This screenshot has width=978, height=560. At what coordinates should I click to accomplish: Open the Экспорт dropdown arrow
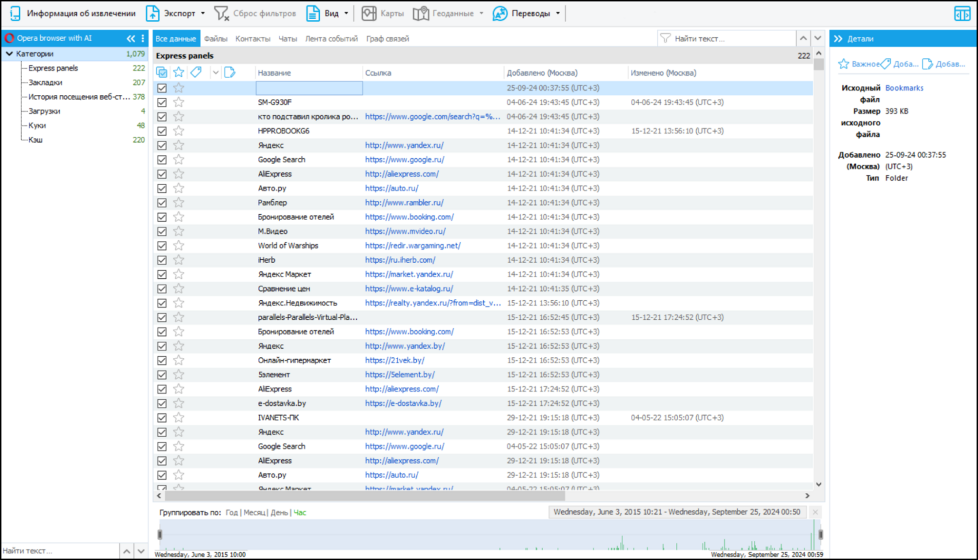(x=203, y=13)
